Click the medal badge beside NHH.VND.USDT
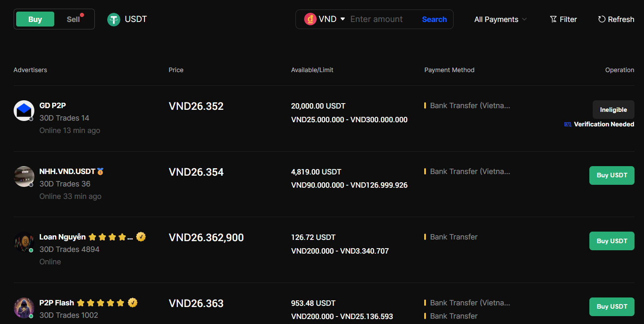 pyautogui.click(x=100, y=171)
